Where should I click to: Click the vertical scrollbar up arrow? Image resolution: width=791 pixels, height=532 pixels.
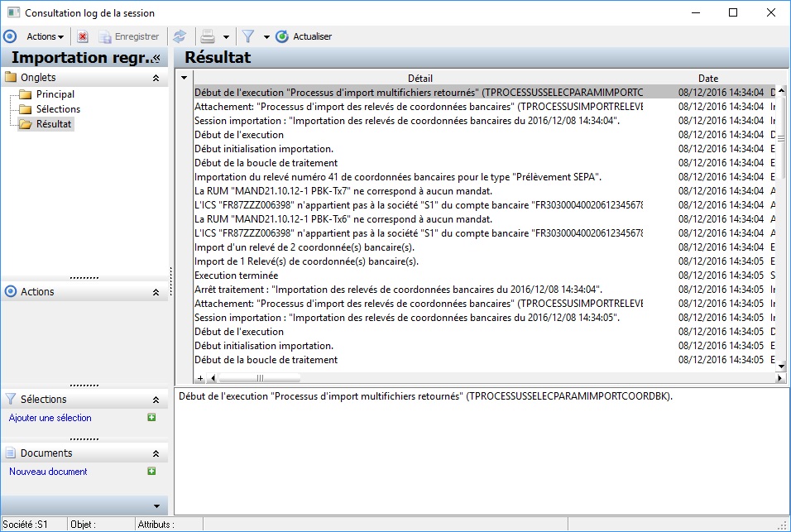781,90
